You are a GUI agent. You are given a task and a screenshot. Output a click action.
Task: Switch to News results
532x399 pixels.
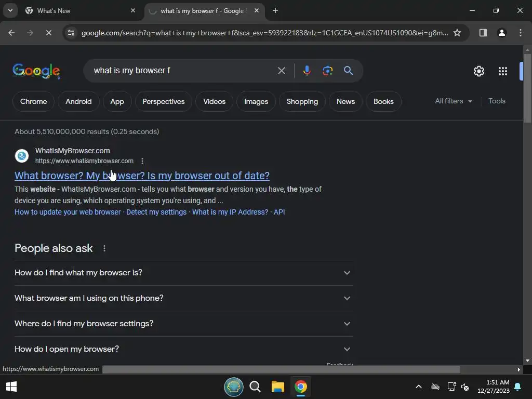[345, 101]
